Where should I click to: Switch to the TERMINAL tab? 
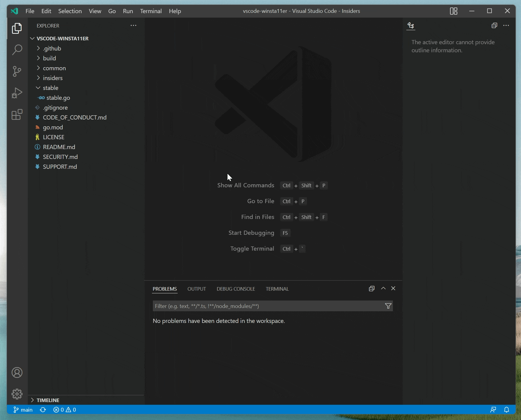pyautogui.click(x=277, y=289)
